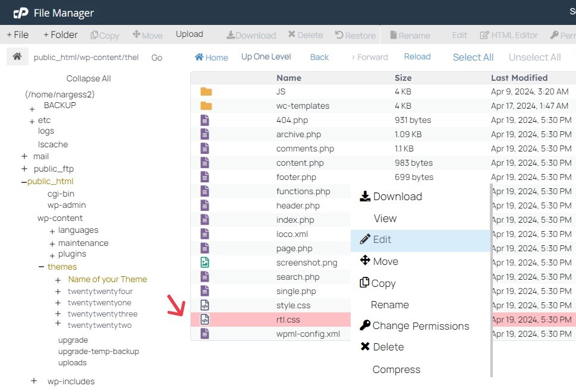The image size is (576, 392).
Task: Click the JS folder icon
Action: click(x=206, y=91)
